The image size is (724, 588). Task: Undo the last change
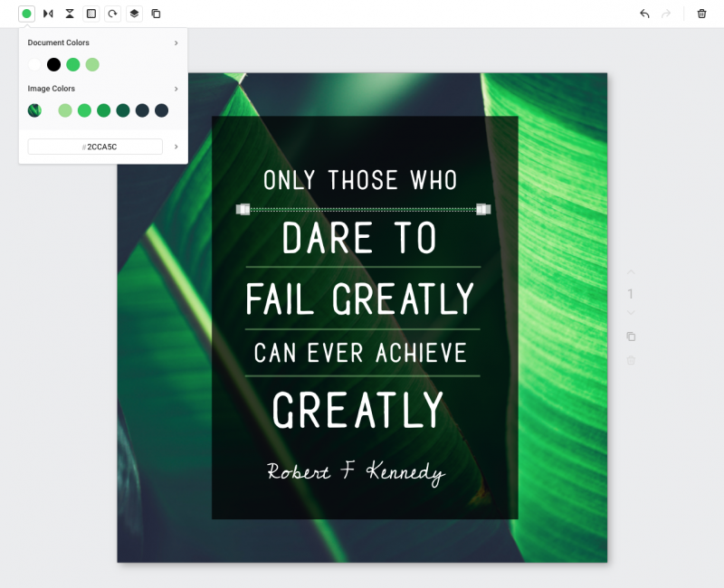[x=644, y=14]
